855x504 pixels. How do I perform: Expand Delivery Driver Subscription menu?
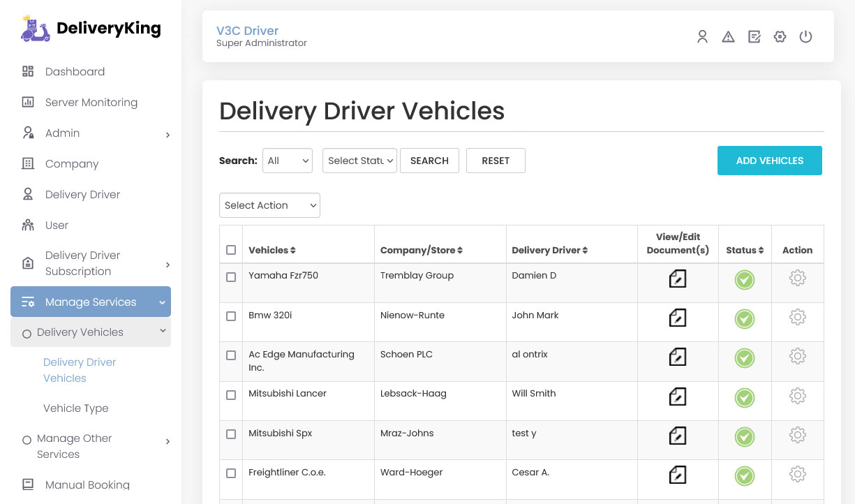pos(91,263)
